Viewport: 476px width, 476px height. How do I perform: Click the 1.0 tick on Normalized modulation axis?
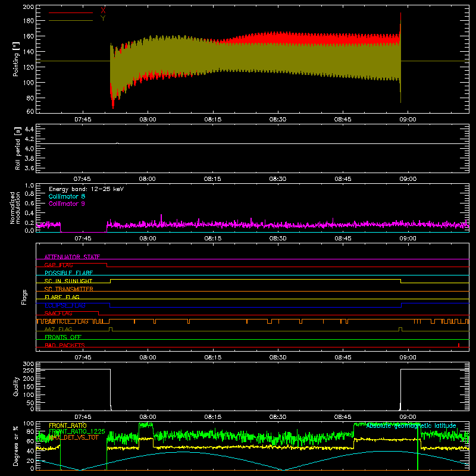click(x=29, y=186)
